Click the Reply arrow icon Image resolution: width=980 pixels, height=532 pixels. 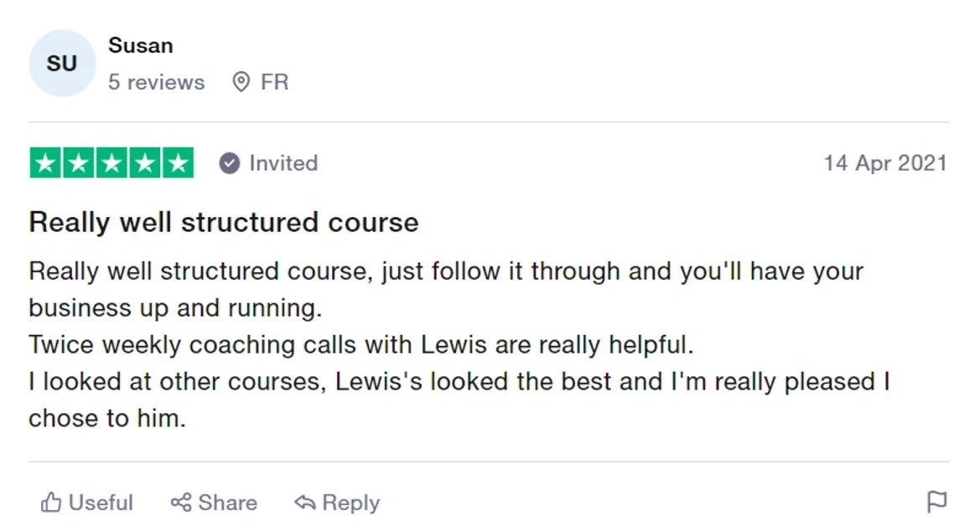[x=304, y=503]
